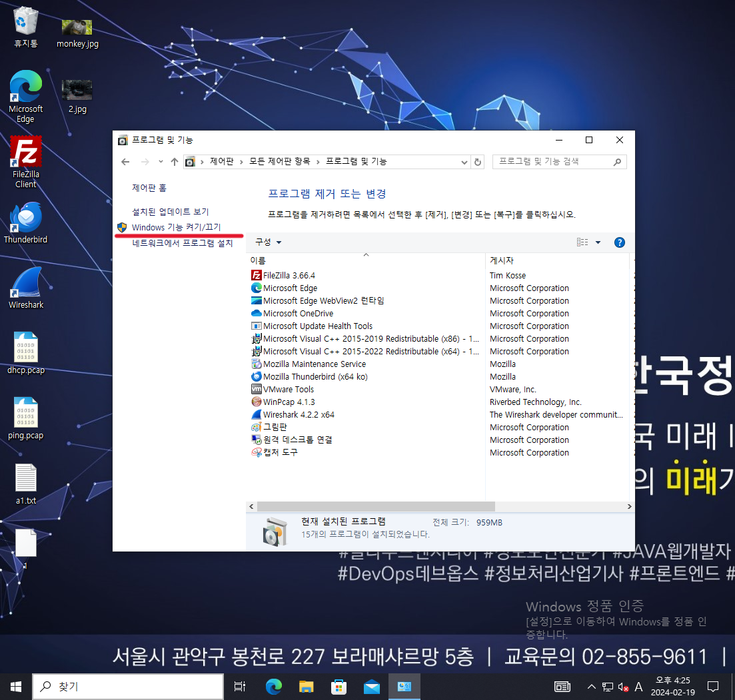Change view with the view icon
Screen dimensions: 735x700
[582, 242]
